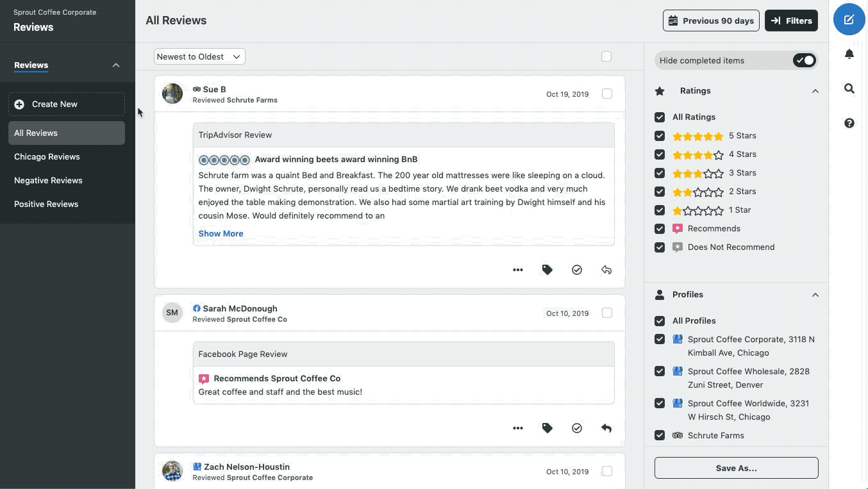Click Create New in sidebar
This screenshot has width=868, height=489.
coord(67,104)
